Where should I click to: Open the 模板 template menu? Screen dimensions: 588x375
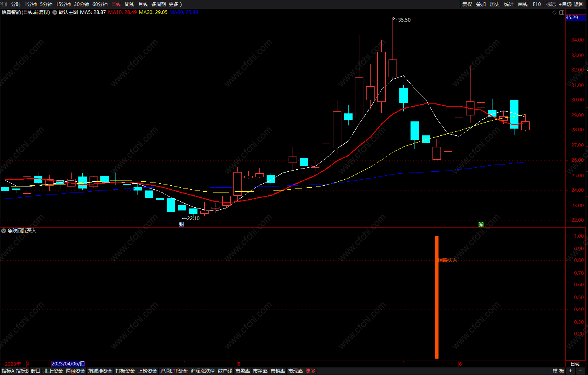(x=558, y=371)
